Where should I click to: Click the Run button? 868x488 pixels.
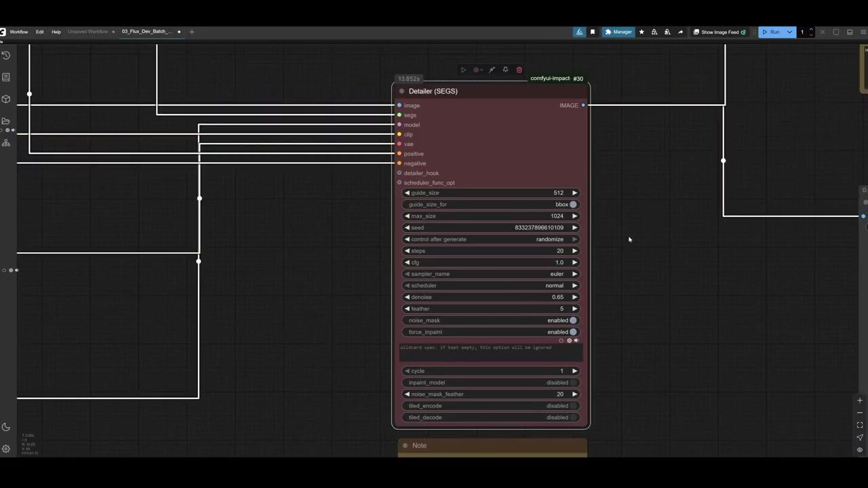[771, 32]
